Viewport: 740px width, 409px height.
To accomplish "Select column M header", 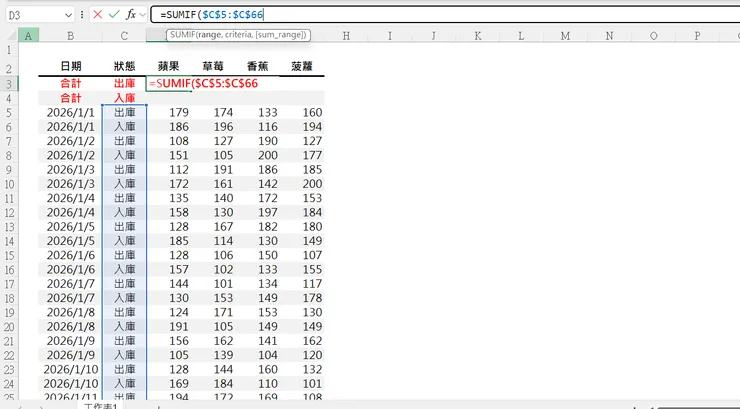I will 565,35.
